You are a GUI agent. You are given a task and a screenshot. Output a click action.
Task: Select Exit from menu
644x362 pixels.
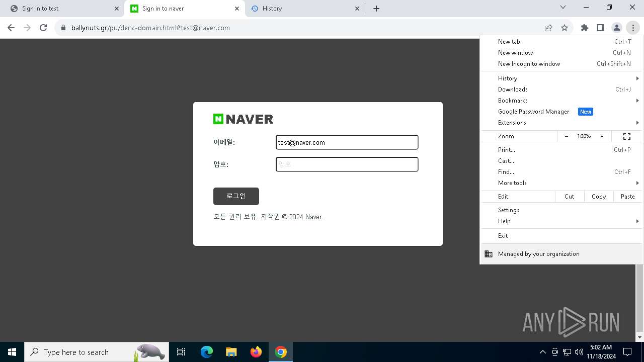click(x=561, y=236)
